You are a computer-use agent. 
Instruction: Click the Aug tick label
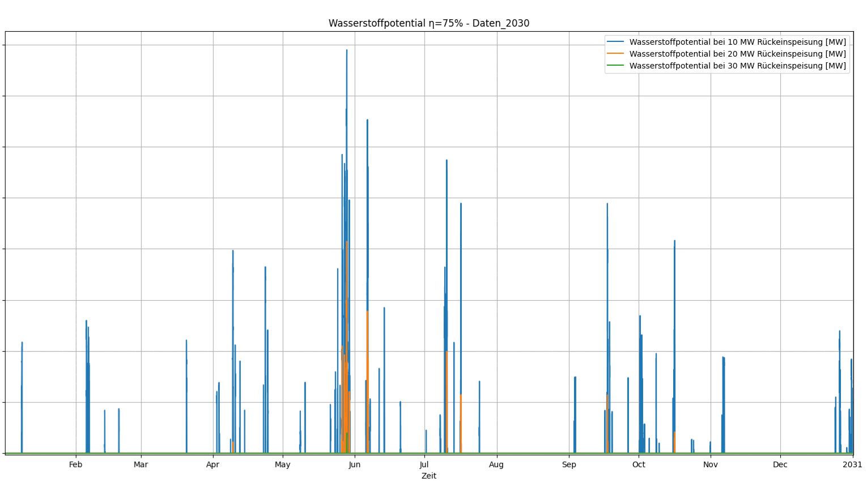tap(496, 464)
